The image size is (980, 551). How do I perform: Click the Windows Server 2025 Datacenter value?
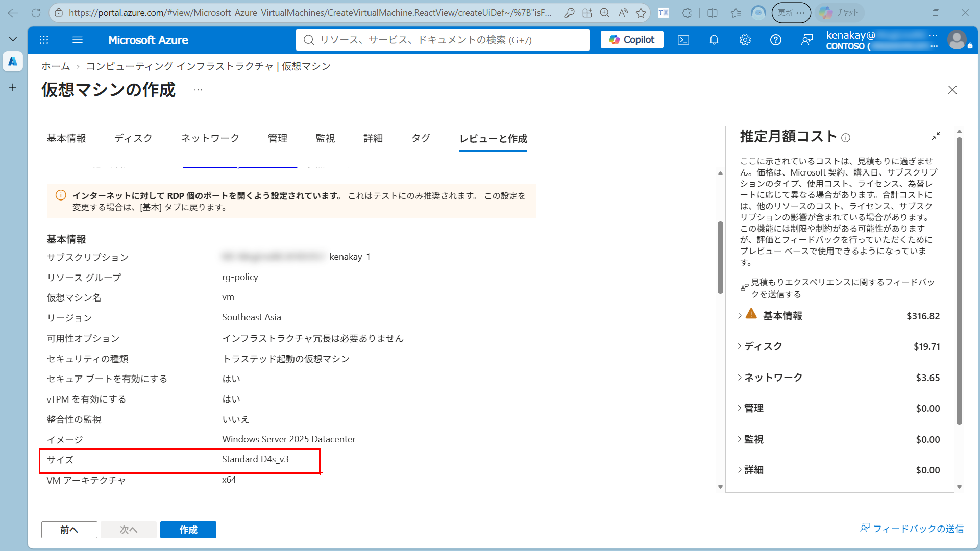click(289, 439)
